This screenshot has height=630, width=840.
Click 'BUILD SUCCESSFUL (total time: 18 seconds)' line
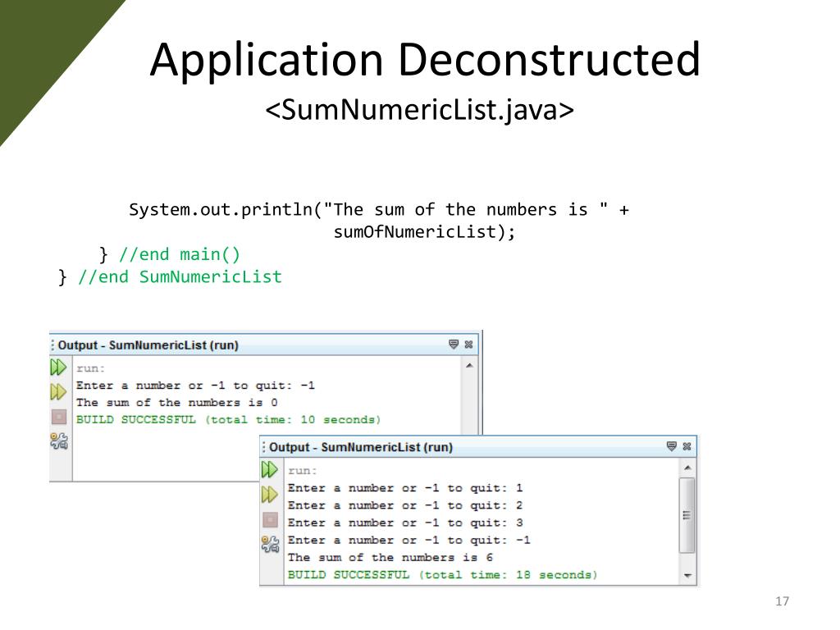click(x=442, y=575)
